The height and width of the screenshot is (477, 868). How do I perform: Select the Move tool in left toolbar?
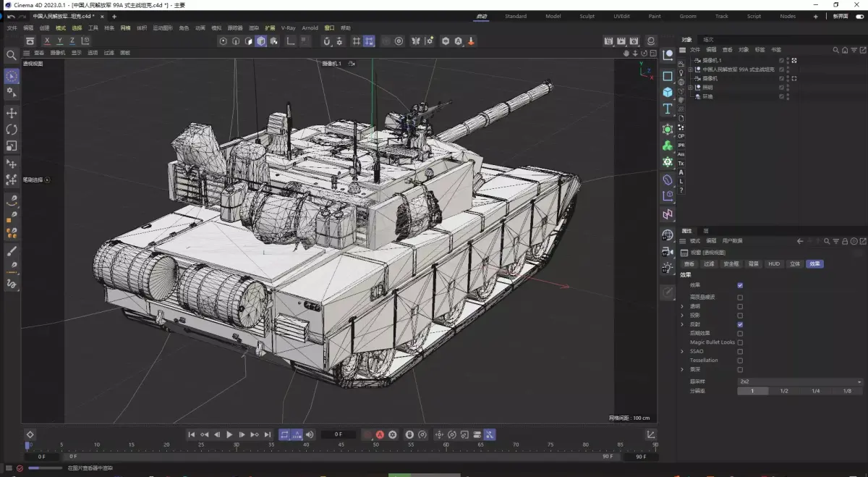click(12, 113)
